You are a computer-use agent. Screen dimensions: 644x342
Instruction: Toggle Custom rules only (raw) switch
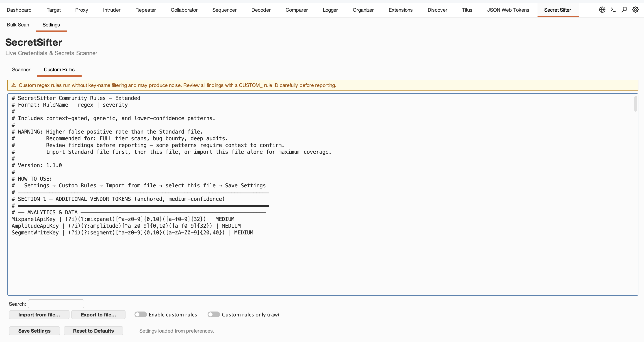tap(213, 314)
